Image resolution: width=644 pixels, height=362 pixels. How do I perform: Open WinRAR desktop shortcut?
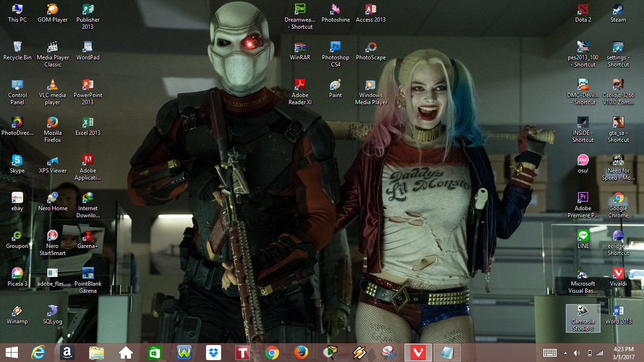[300, 51]
